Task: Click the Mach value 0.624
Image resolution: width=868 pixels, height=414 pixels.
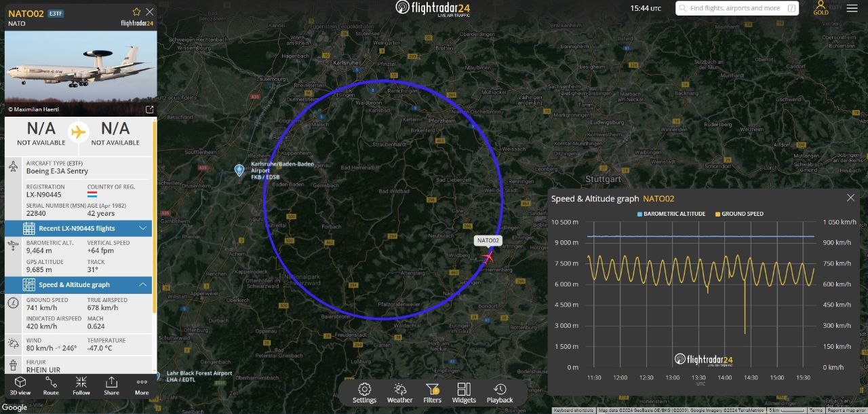Action: point(96,326)
